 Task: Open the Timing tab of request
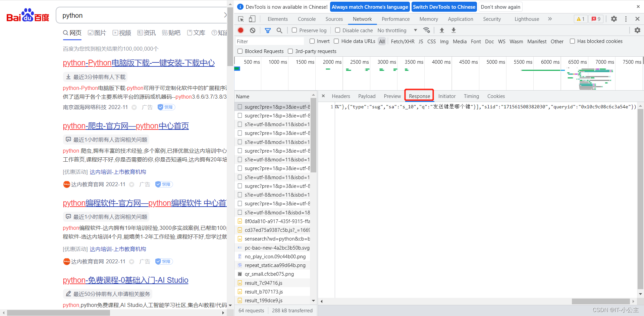pyautogui.click(x=471, y=96)
